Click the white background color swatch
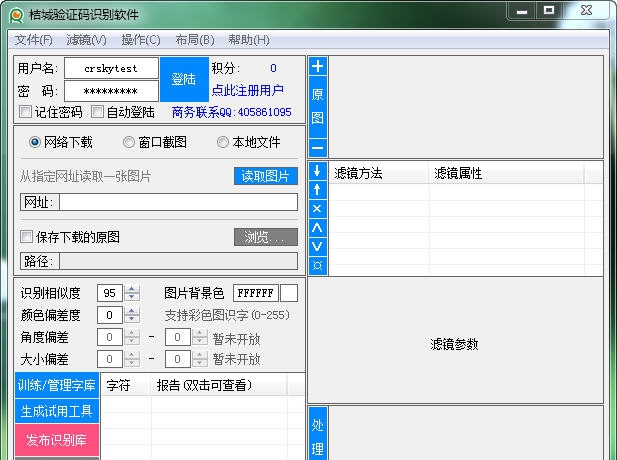 288,293
